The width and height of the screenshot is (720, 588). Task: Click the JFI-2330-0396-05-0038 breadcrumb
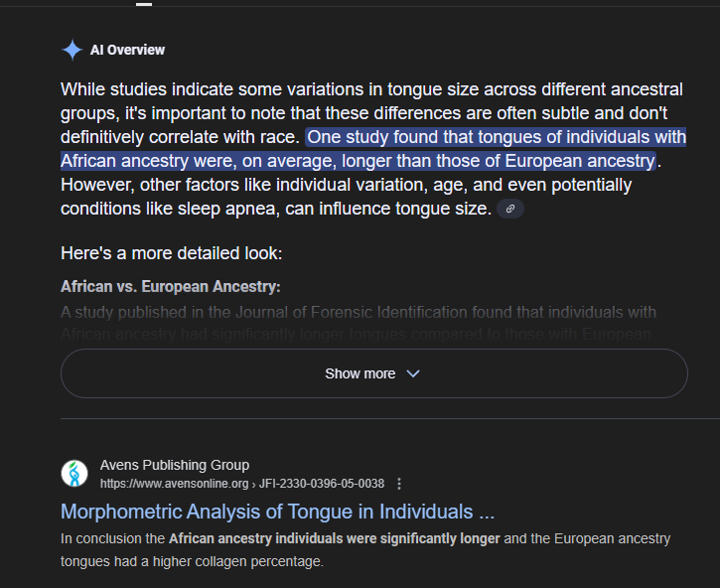[x=322, y=484]
